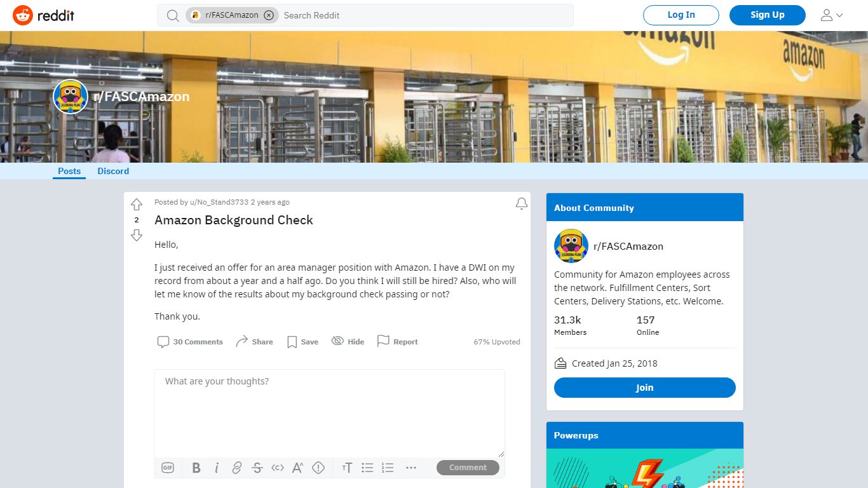Image resolution: width=868 pixels, height=488 pixels.
Task: Save this post
Action: (302, 342)
